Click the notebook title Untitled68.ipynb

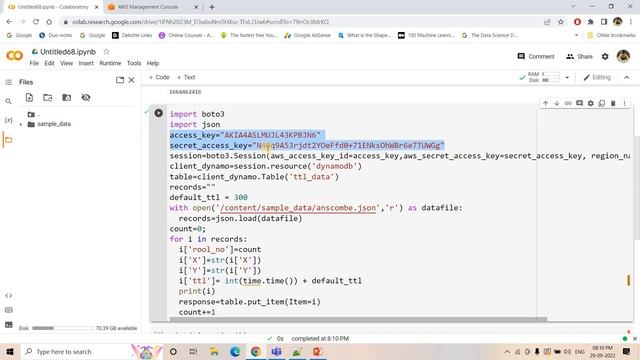pyautogui.click(x=68, y=52)
